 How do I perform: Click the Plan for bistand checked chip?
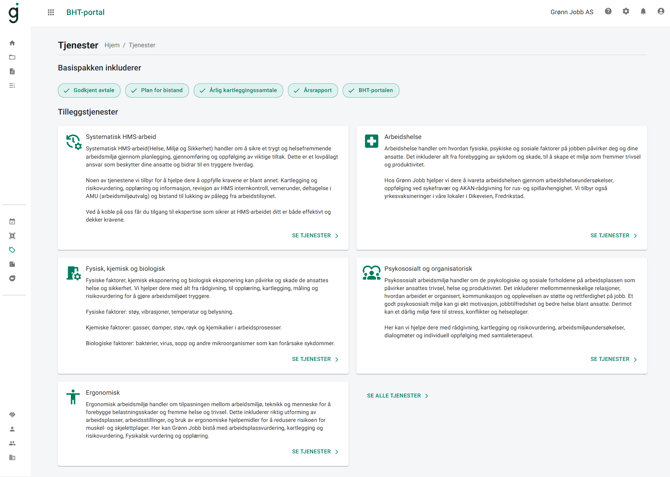click(156, 91)
